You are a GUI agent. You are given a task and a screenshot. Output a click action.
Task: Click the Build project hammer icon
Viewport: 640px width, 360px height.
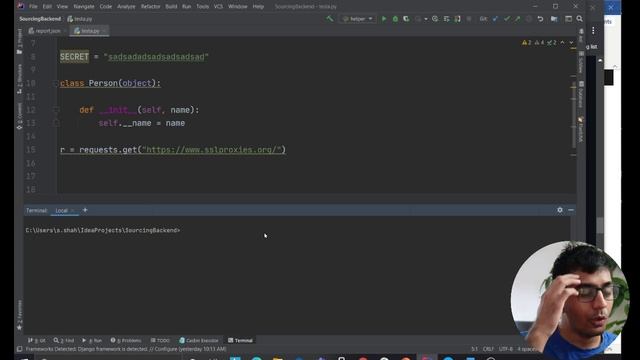(x=329, y=19)
